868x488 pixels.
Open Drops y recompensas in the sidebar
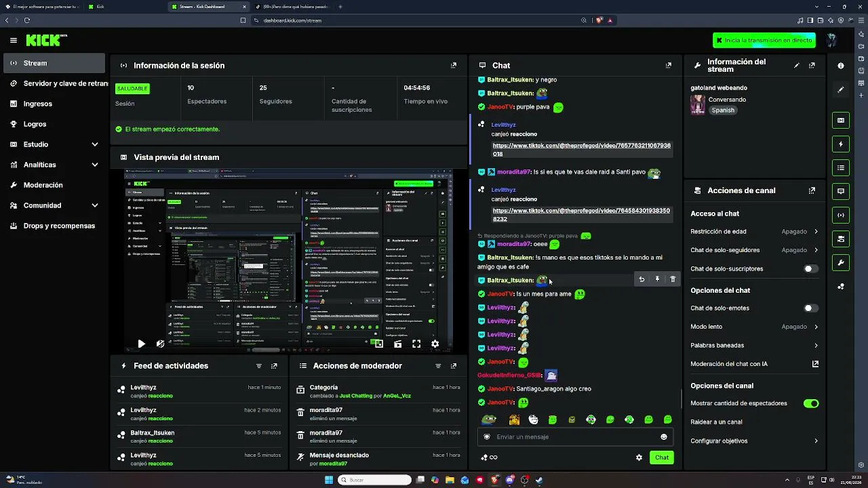tap(54, 226)
